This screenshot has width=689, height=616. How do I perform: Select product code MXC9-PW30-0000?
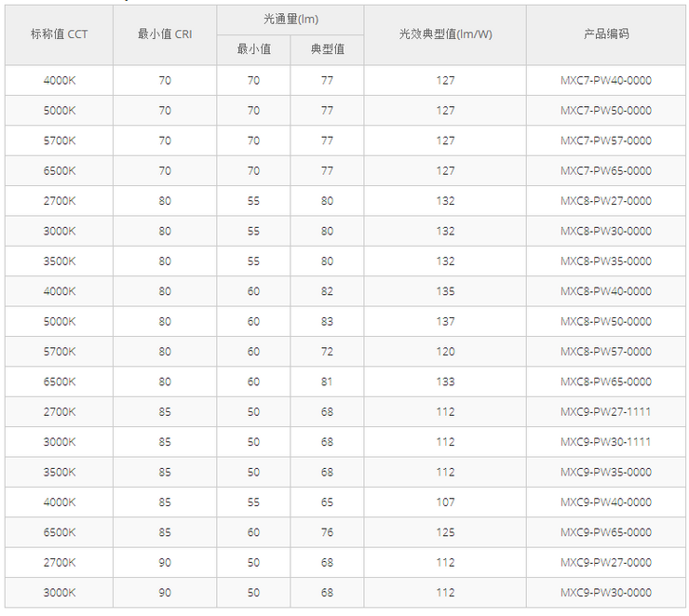[606, 593]
